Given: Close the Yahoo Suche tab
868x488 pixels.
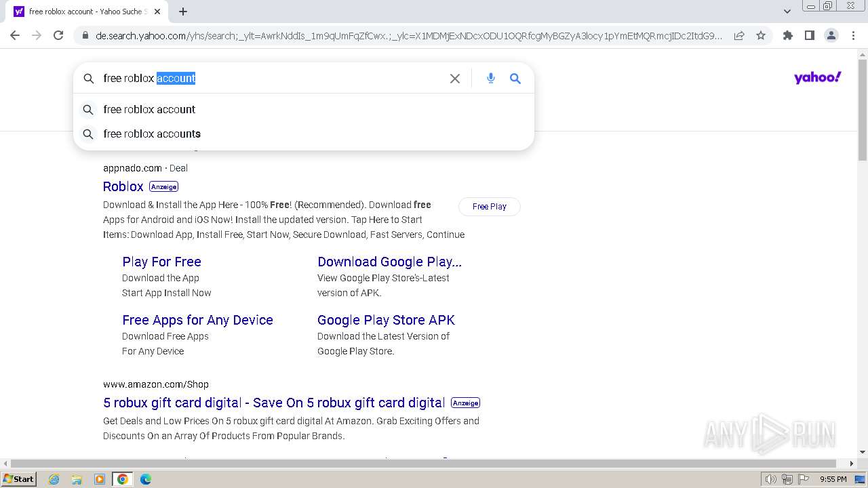Looking at the screenshot, I should 158,12.
